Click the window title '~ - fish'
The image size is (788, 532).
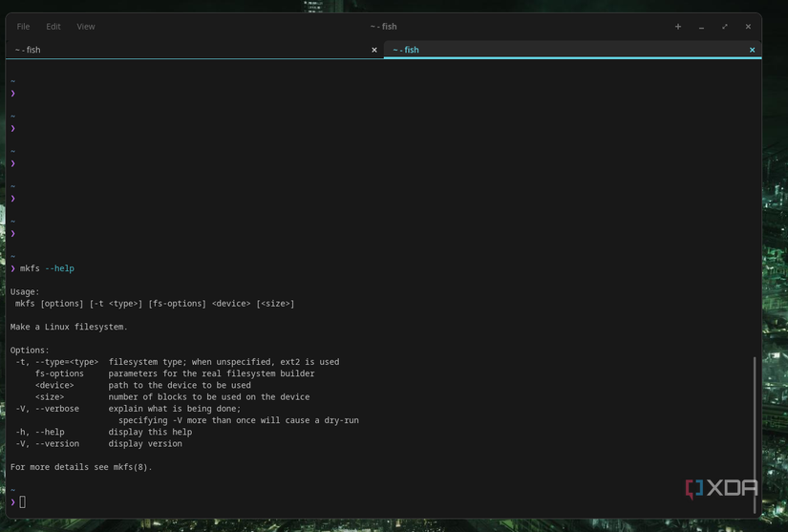coord(383,27)
